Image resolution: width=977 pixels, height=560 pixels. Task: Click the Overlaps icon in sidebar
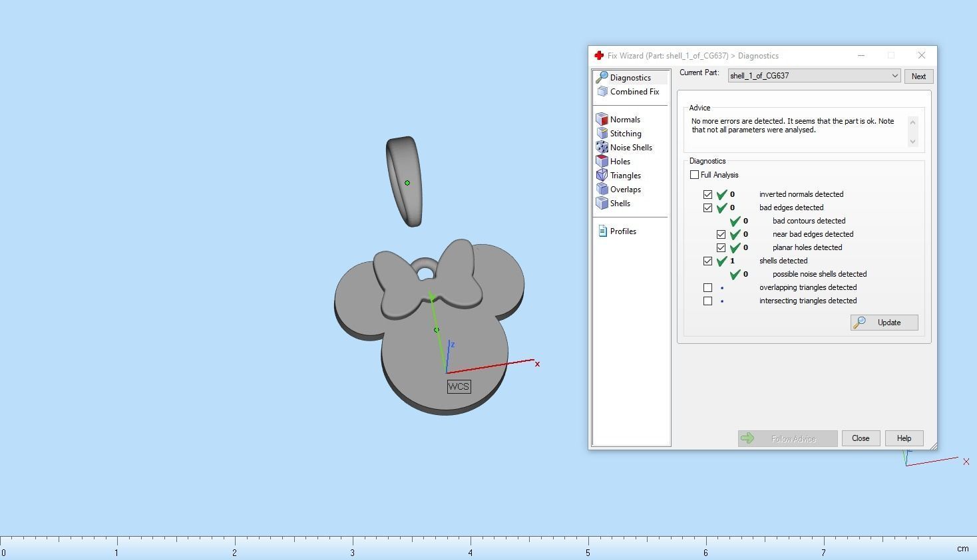coord(602,190)
